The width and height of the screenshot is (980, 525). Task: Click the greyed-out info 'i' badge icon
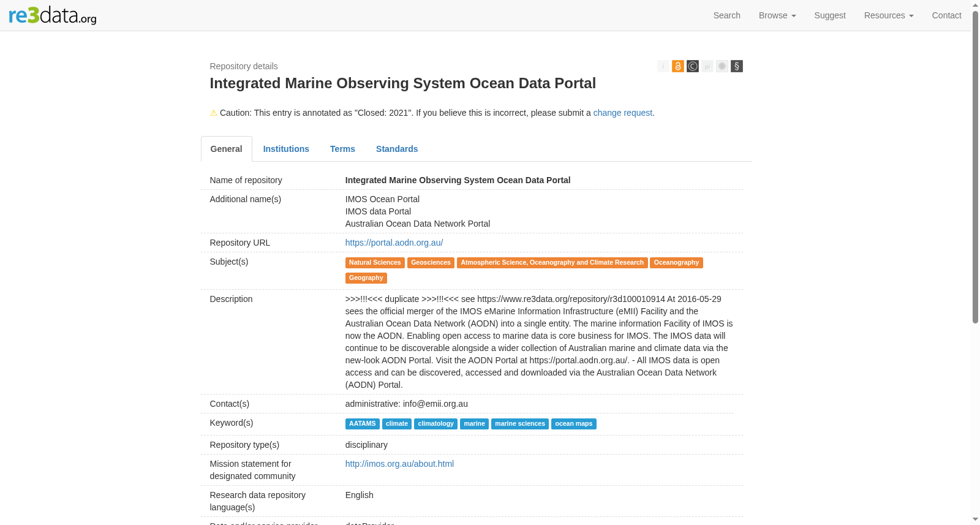pyautogui.click(x=663, y=66)
